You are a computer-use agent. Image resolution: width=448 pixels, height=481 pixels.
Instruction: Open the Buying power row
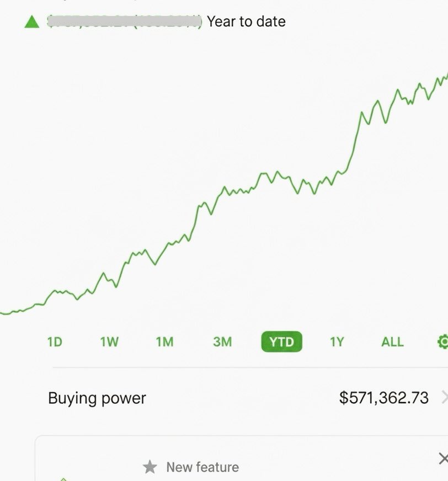(97, 398)
